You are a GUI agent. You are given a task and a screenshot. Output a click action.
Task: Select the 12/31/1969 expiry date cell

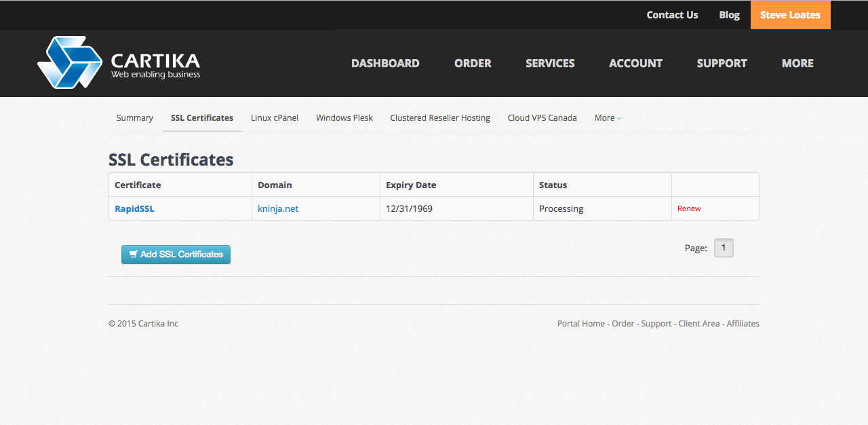click(456, 208)
